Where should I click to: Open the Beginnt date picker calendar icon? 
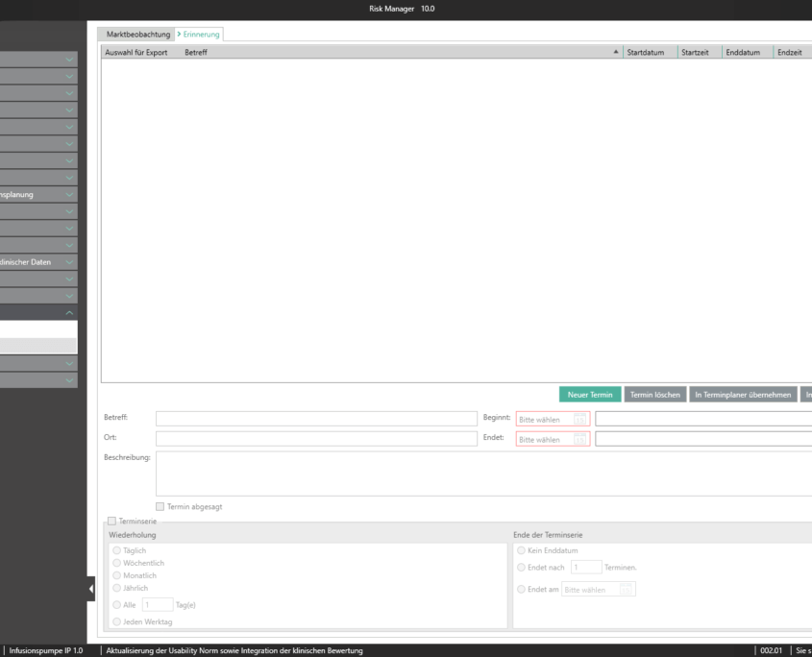click(x=579, y=419)
